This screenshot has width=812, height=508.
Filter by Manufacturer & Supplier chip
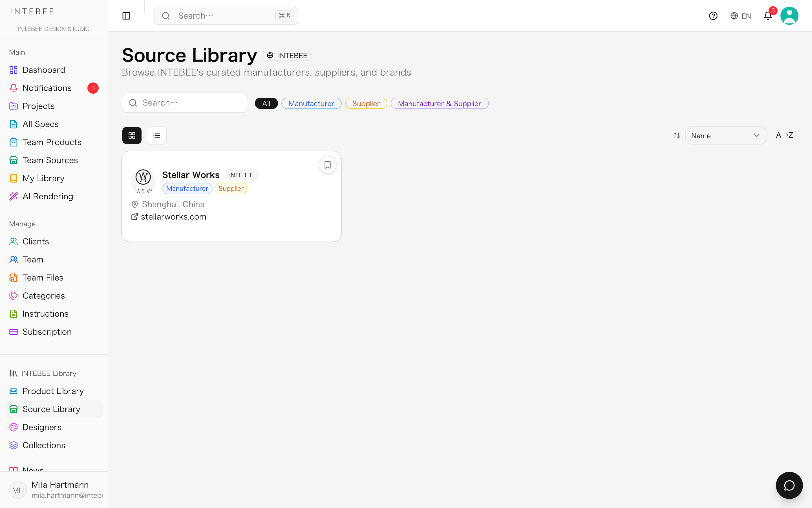click(439, 104)
